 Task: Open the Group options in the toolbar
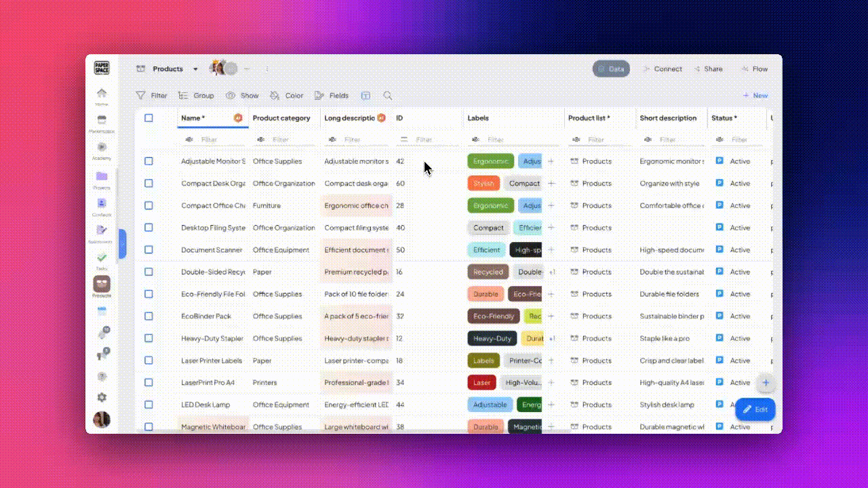[x=196, y=96]
